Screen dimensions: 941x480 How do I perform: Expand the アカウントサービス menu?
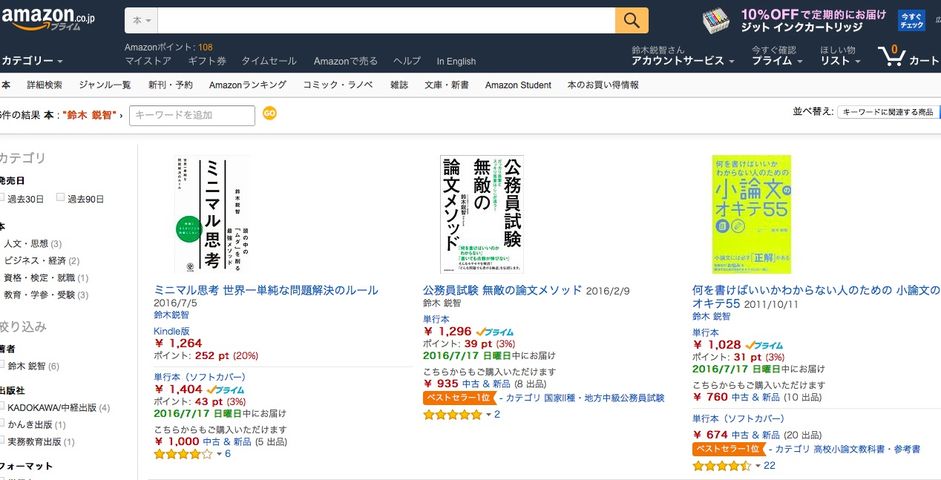(x=682, y=61)
